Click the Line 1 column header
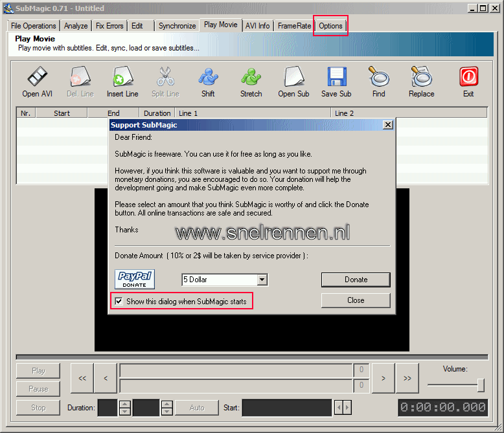Viewport: 504px width, 433px height. [x=253, y=113]
